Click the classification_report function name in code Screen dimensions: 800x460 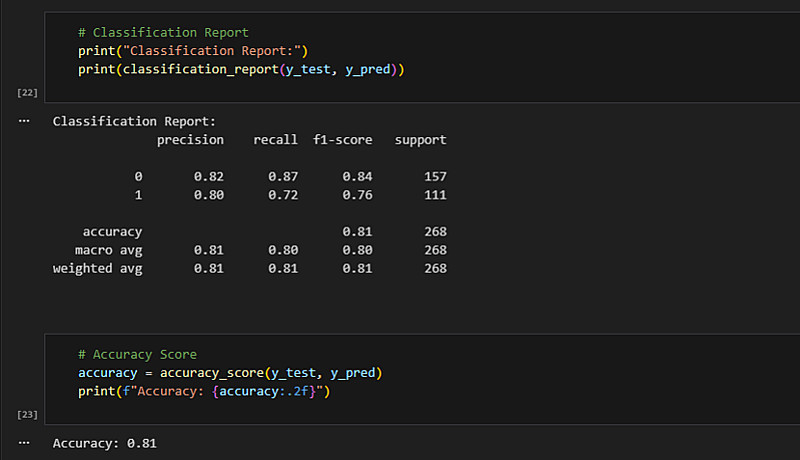(x=197, y=69)
